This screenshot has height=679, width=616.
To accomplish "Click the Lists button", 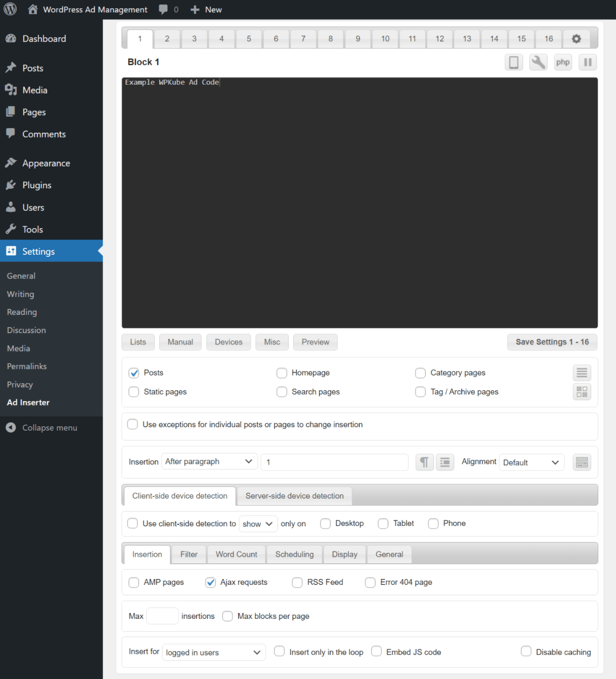I will (138, 342).
